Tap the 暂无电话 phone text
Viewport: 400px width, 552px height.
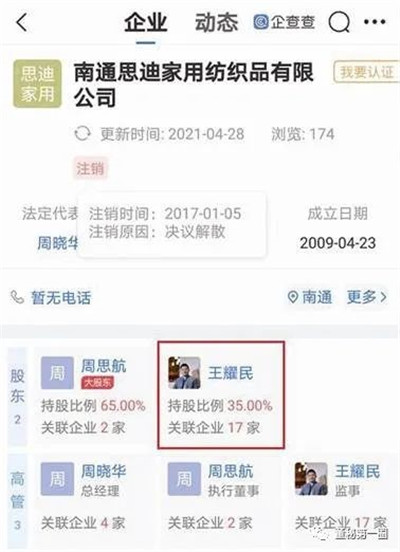pos(61,298)
